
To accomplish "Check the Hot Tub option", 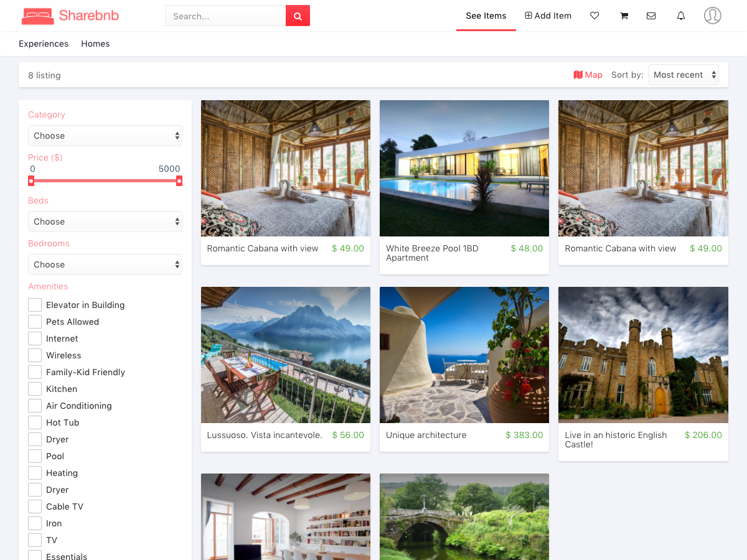I will click(35, 422).
